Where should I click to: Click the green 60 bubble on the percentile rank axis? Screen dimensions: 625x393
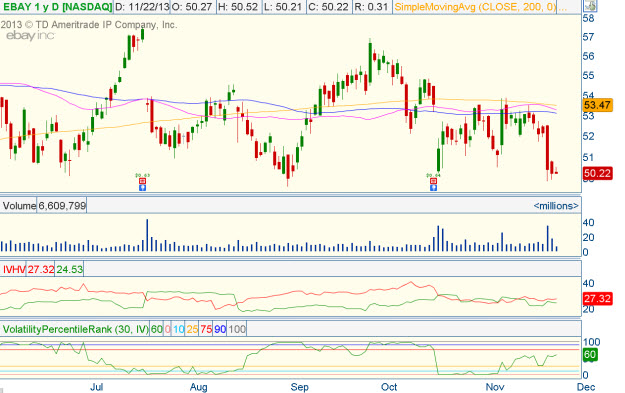(590, 355)
